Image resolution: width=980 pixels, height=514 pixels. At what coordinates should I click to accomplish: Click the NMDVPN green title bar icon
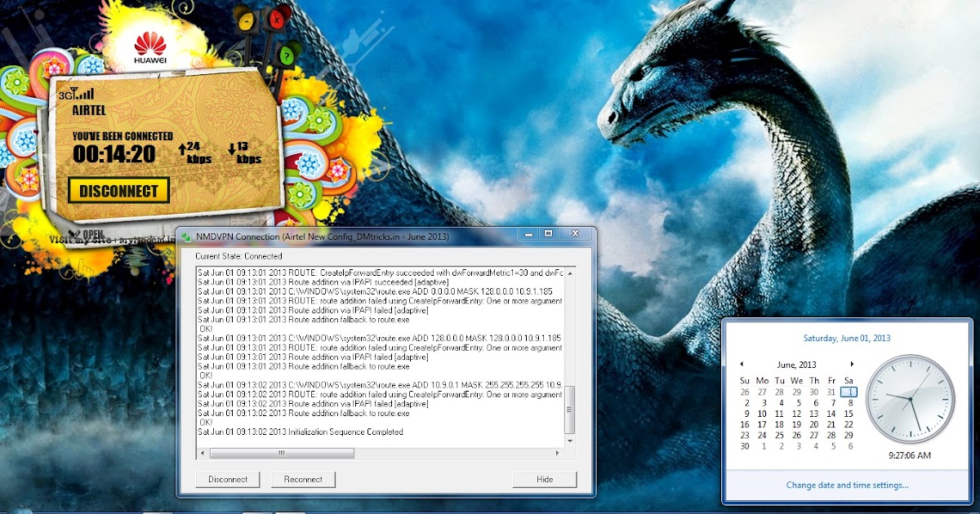point(187,237)
